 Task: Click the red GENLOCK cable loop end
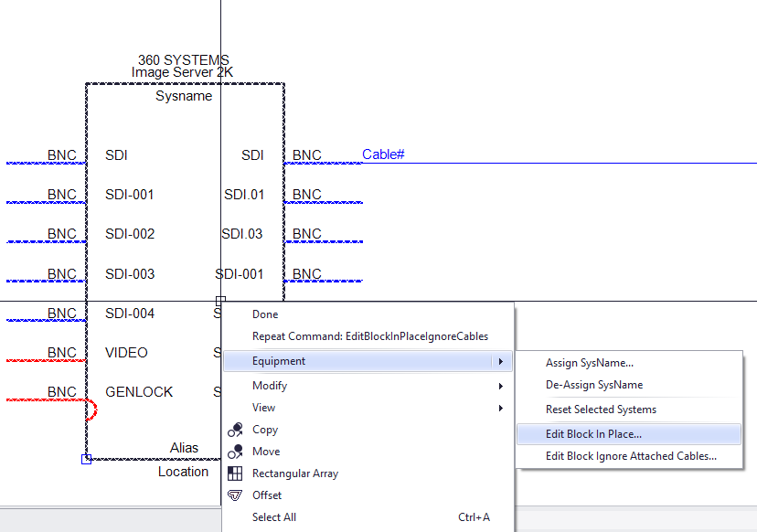tap(91, 410)
